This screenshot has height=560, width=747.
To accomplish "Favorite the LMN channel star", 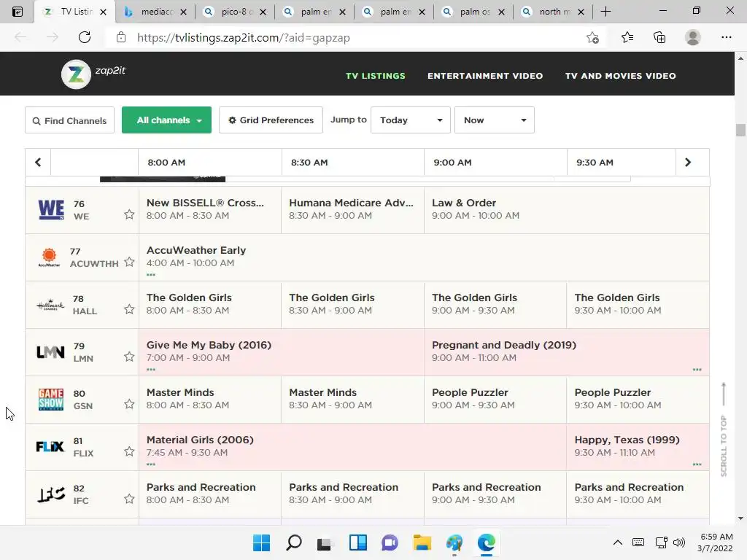I will point(129,357).
